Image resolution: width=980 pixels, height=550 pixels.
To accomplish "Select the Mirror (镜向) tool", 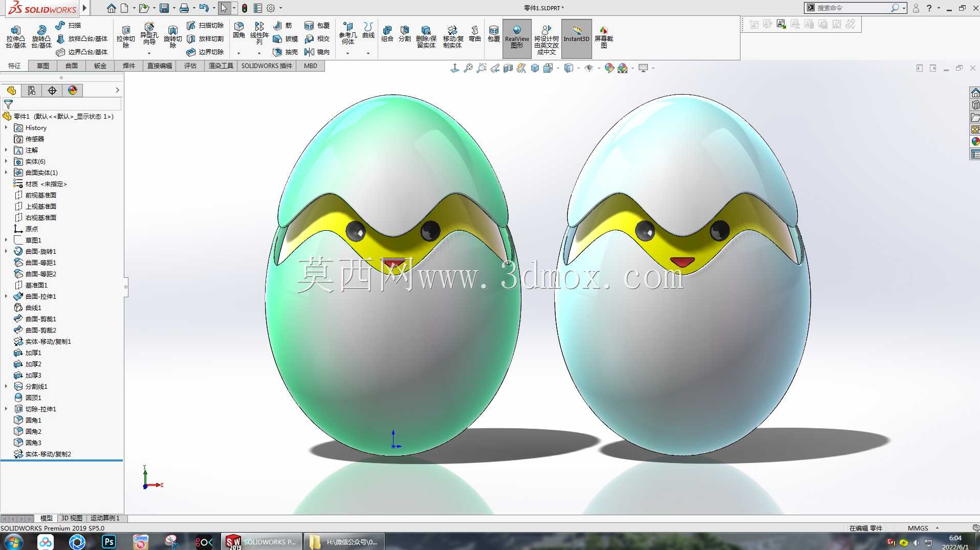I will pos(317,52).
